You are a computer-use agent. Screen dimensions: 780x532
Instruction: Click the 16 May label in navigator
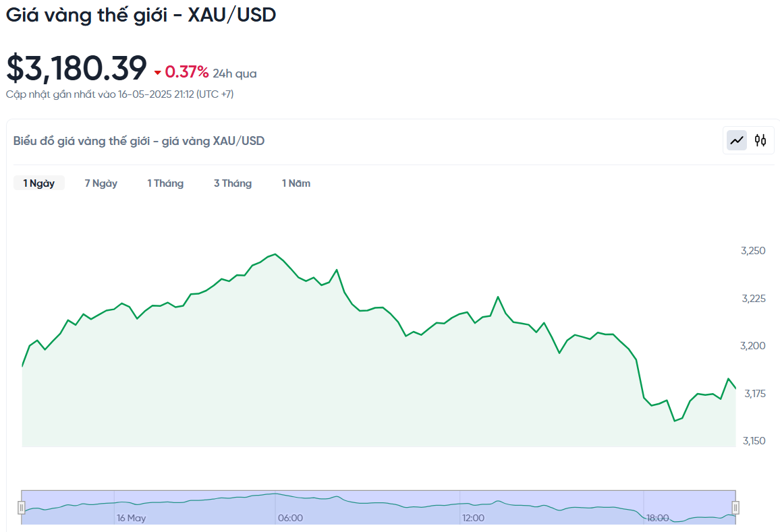click(x=132, y=518)
